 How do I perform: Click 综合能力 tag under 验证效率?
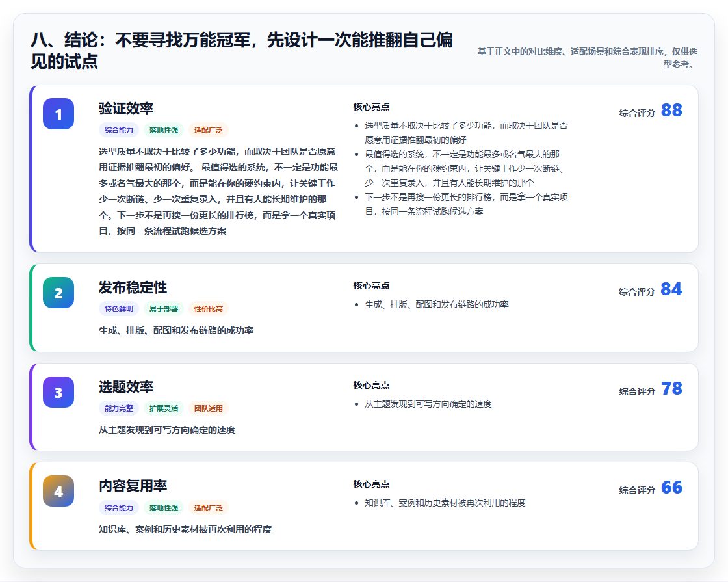(x=119, y=130)
